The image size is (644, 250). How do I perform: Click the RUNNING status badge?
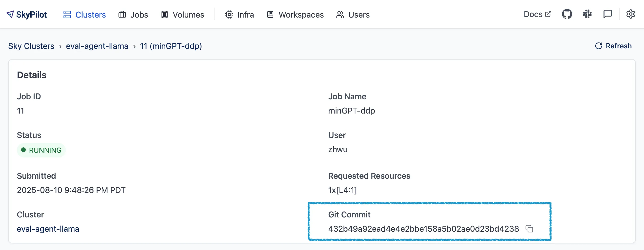point(41,150)
